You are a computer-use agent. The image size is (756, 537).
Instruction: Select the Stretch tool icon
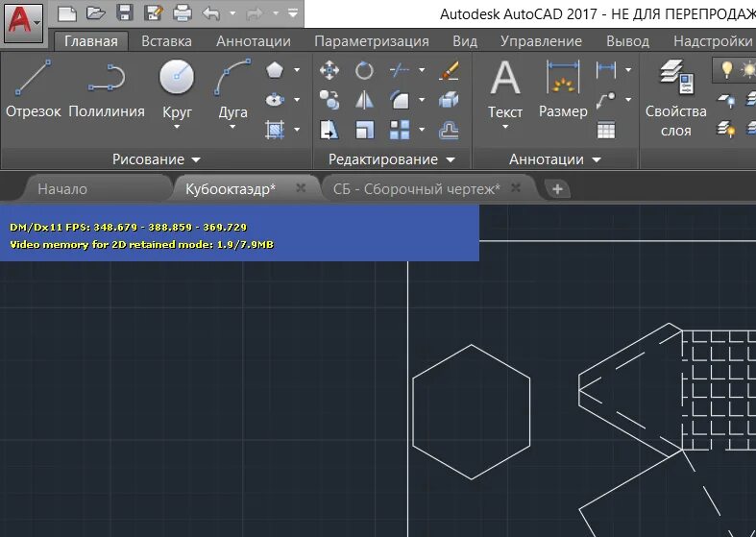point(329,130)
